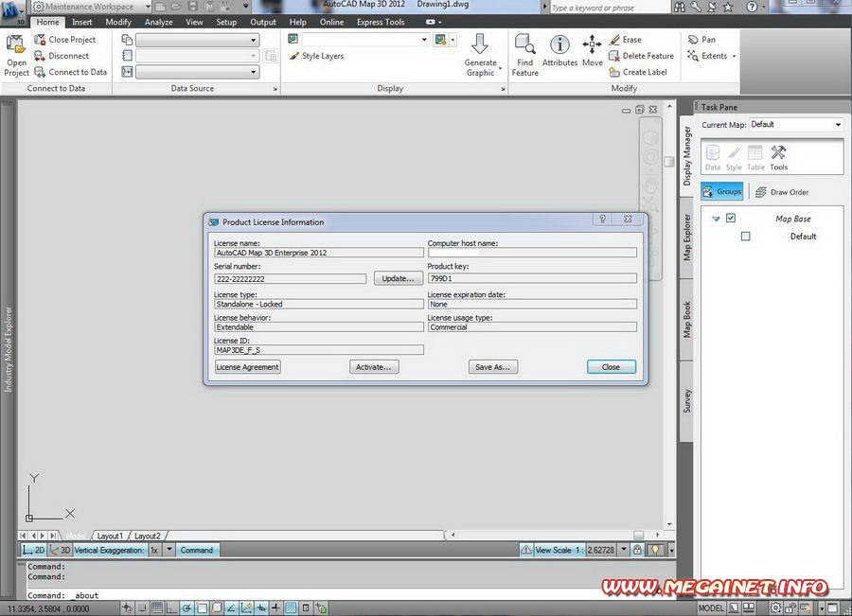Activate the Pan tool
852x616 pixels.
[x=701, y=40]
